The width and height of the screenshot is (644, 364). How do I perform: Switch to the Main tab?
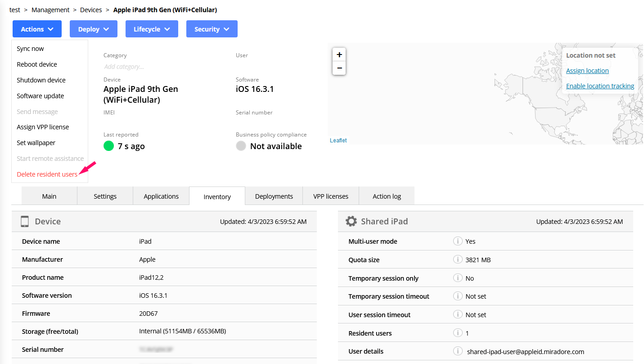coord(50,196)
